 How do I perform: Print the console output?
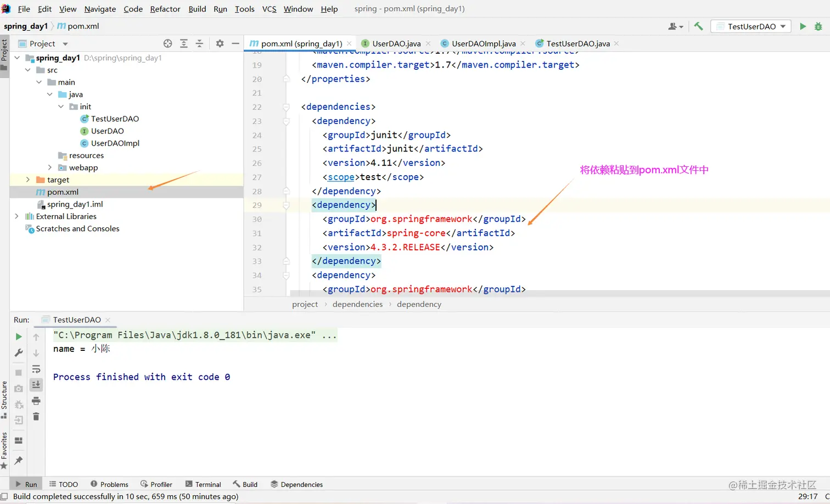click(36, 401)
